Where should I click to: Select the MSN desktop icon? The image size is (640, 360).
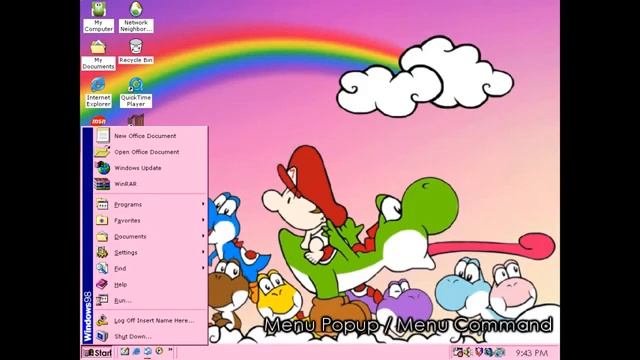pyautogui.click(x=98, y=121)
